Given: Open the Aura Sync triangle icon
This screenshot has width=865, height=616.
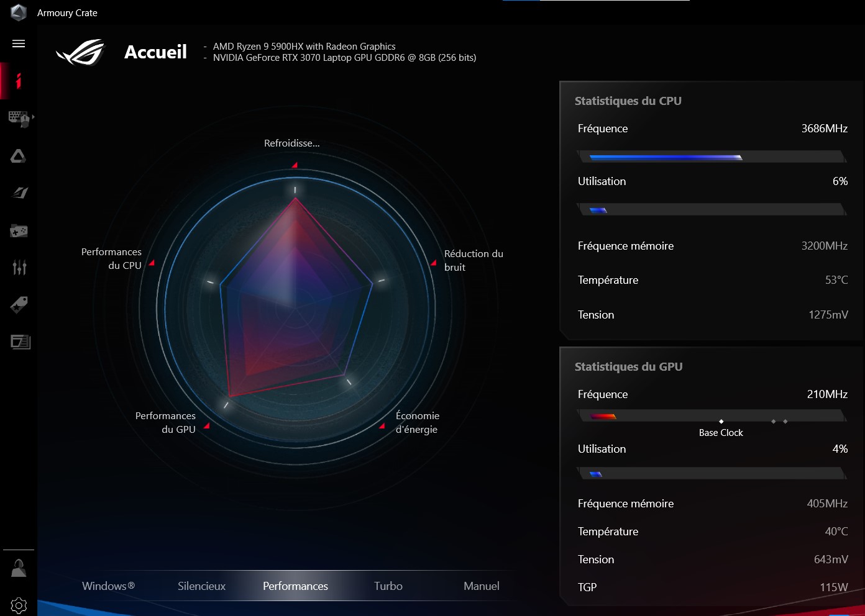Looking at the screenshot, I should coord(19,156).
